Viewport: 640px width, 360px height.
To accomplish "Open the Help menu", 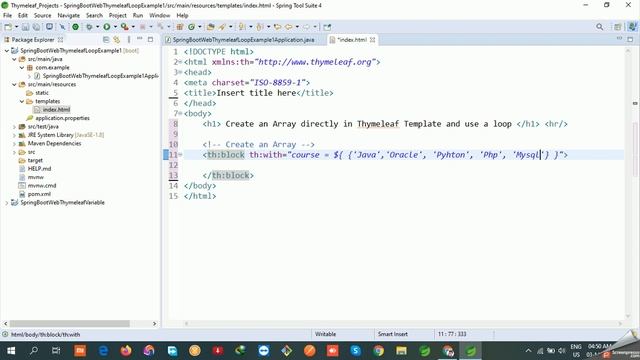I will point(182,16).
